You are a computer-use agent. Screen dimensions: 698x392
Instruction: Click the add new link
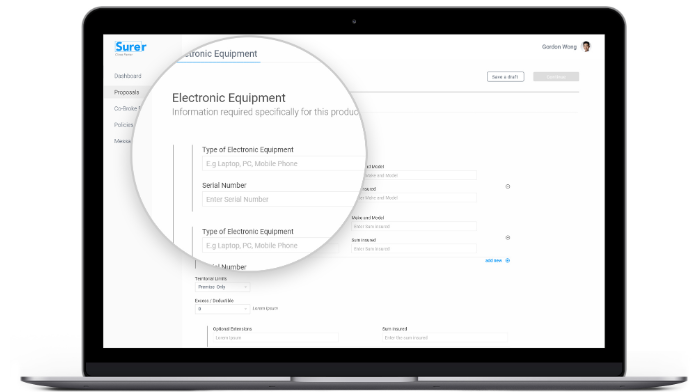pyautogui.click(x=493, y=260)
